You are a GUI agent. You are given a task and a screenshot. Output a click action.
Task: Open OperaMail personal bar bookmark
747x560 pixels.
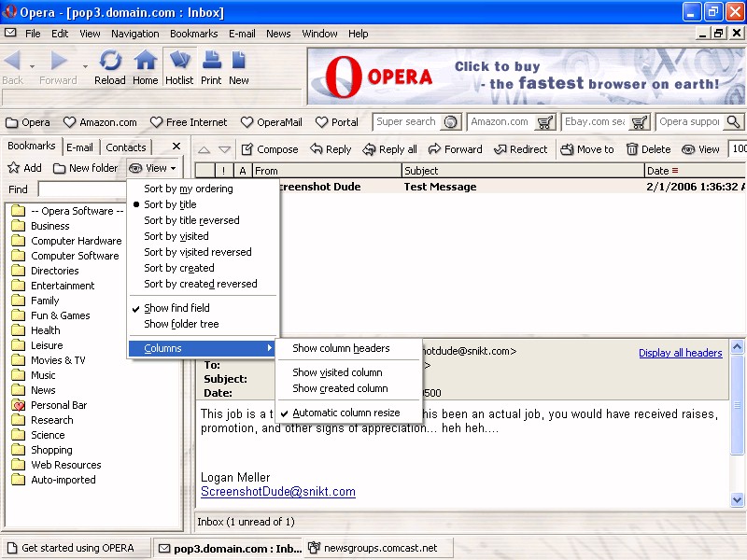pos(272,122)
